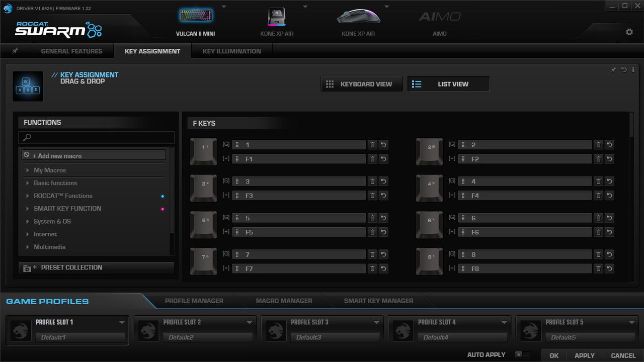
Task: Click the panel pin icon
Action: [613, 70]
